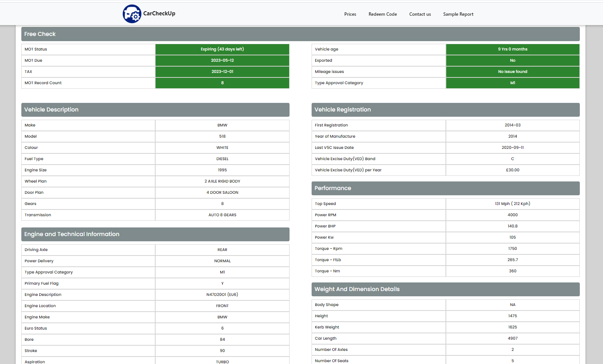
Task: Open the Prices page
Action: (x=350, y=14)
